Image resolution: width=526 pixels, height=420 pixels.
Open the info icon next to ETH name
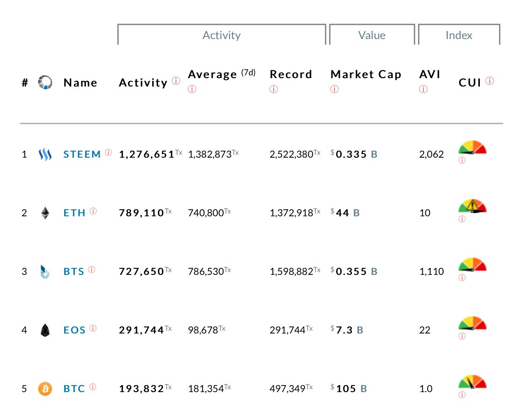point(93,211)
